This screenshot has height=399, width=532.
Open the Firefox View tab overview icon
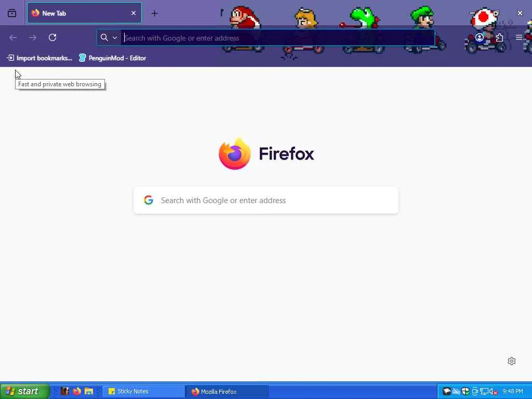click(x=12, y=13)
